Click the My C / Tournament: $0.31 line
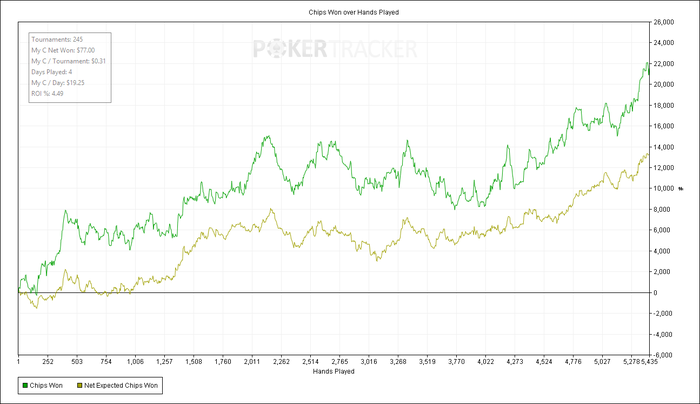700x404 pixels. tap(68, 61)
